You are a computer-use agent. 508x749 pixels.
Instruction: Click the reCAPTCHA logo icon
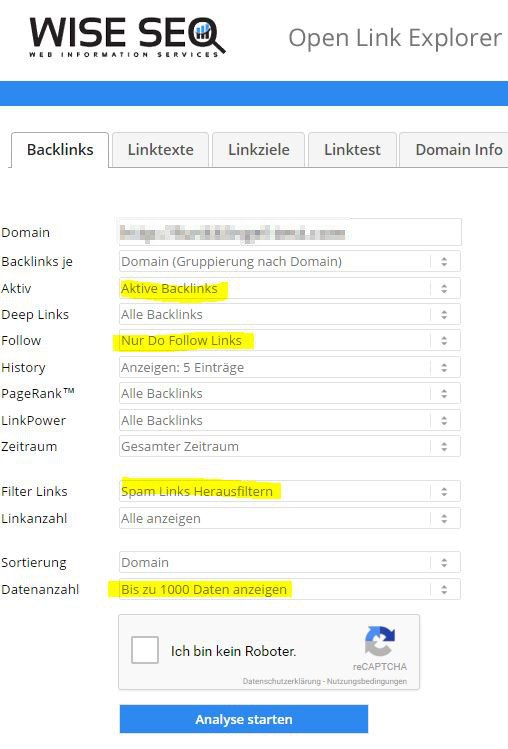coord(379,641)
